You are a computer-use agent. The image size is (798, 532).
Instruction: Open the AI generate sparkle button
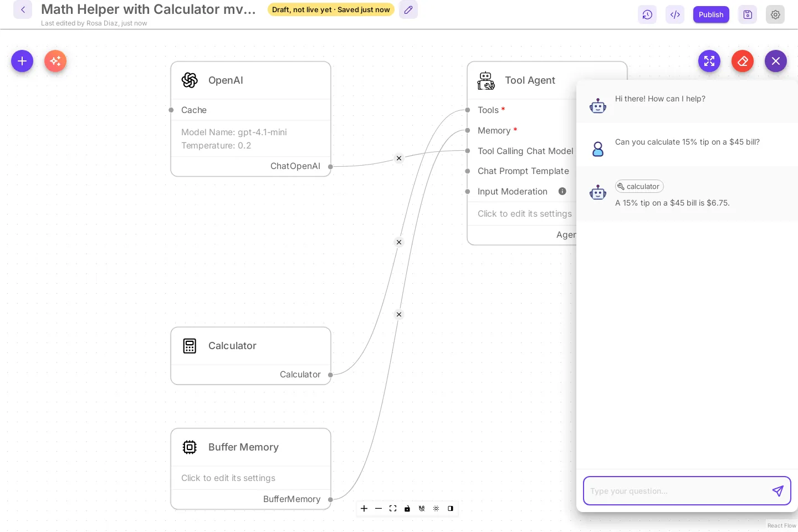55,61
